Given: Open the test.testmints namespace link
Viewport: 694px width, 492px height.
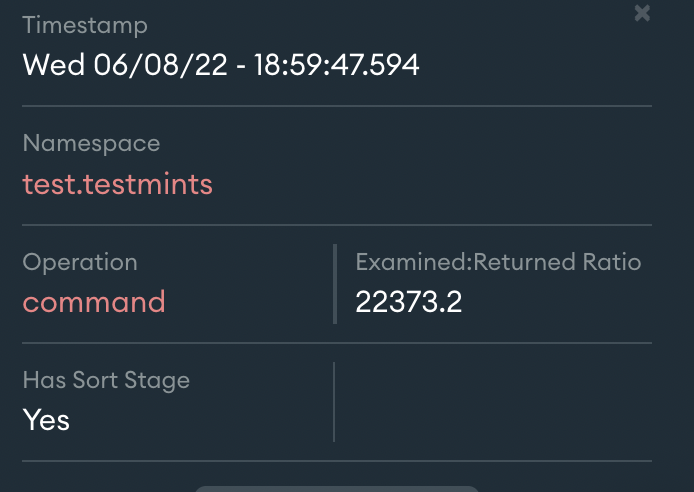Looking at the screenshot, I should click(x=117, y=184).
